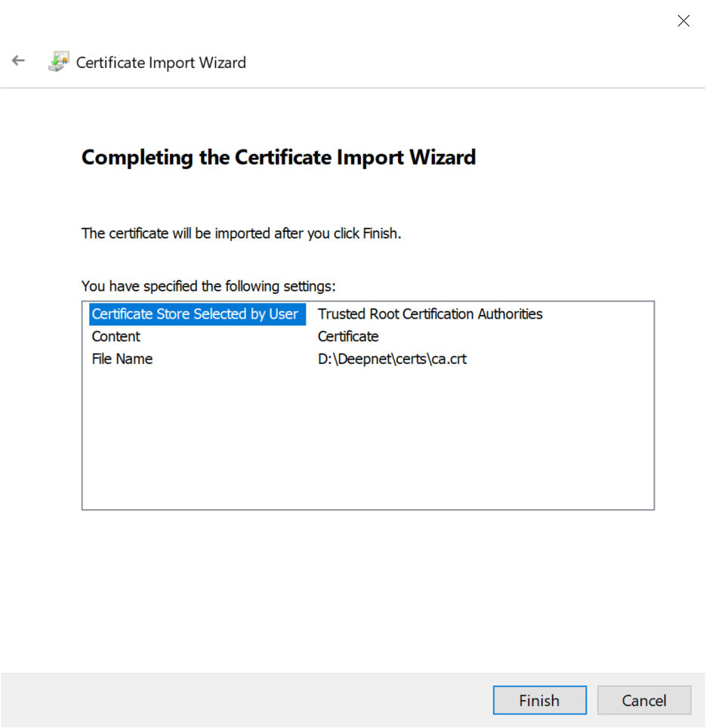Click the You have specified settings label
This screenshot has height=728, width=706.
(208, 286)
